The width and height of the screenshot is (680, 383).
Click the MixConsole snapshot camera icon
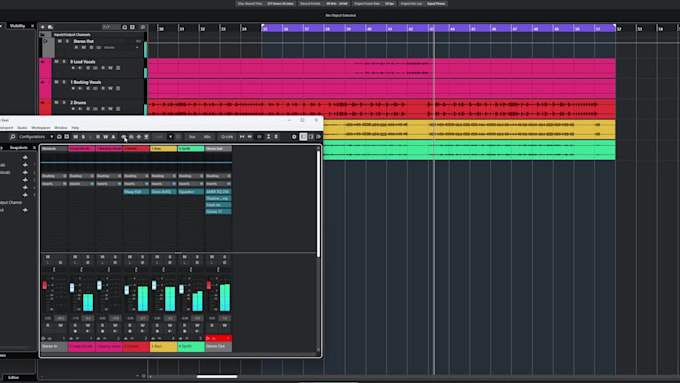coord(59,137)
